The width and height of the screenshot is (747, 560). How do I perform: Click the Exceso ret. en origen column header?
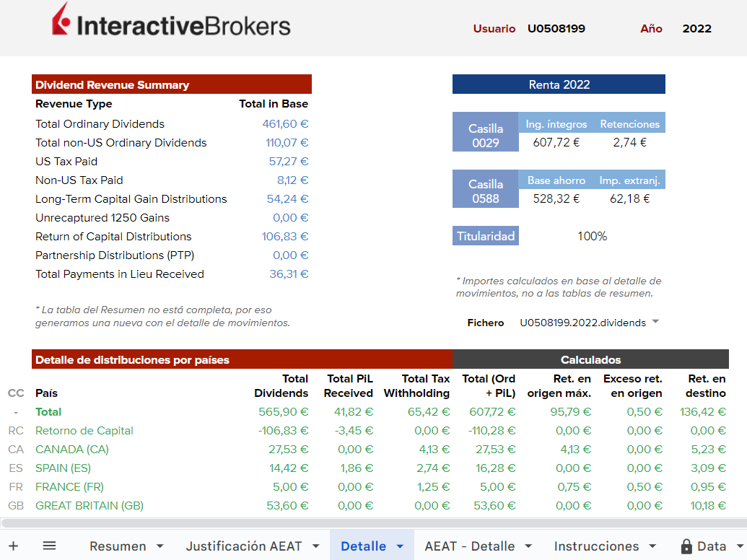pos(633,385)
